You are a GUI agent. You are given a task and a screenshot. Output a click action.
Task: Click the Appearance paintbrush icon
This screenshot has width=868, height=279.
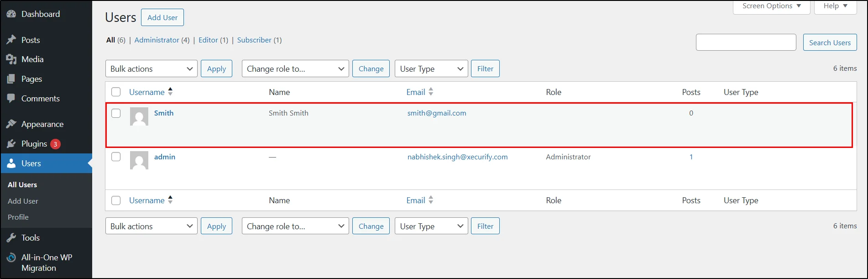(11, 124)
